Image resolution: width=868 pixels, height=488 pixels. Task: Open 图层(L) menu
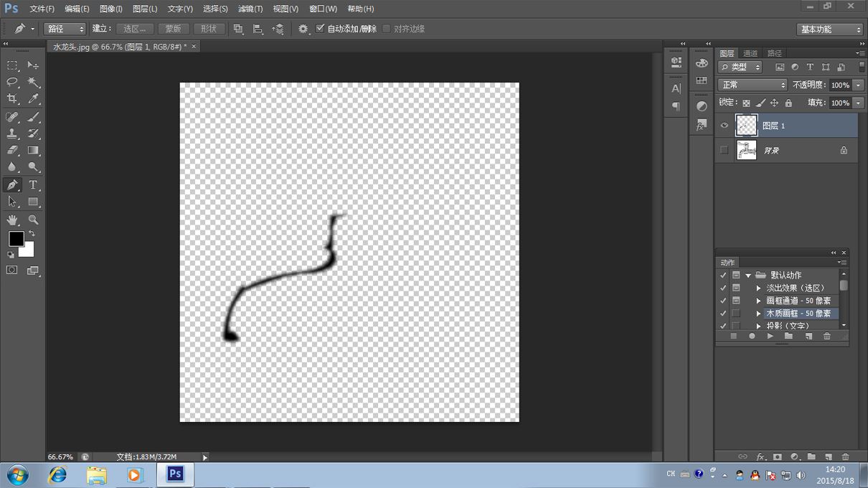[x=145, y=9]
